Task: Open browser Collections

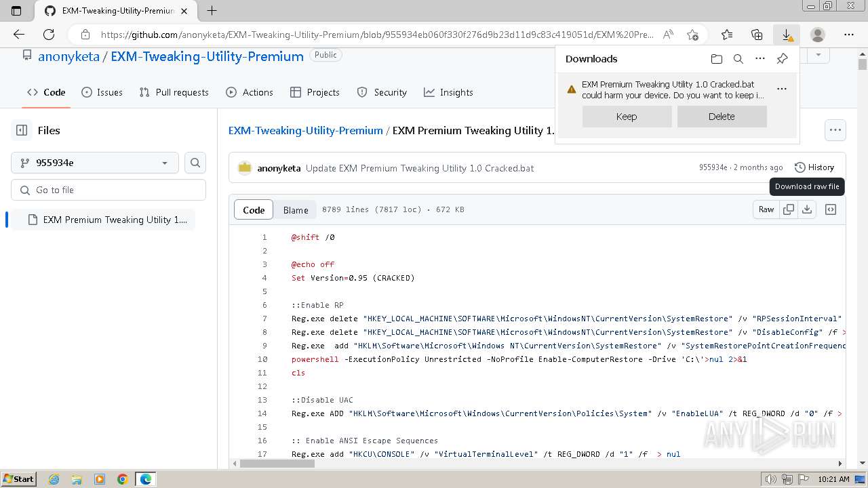Action: pos(757,35)
